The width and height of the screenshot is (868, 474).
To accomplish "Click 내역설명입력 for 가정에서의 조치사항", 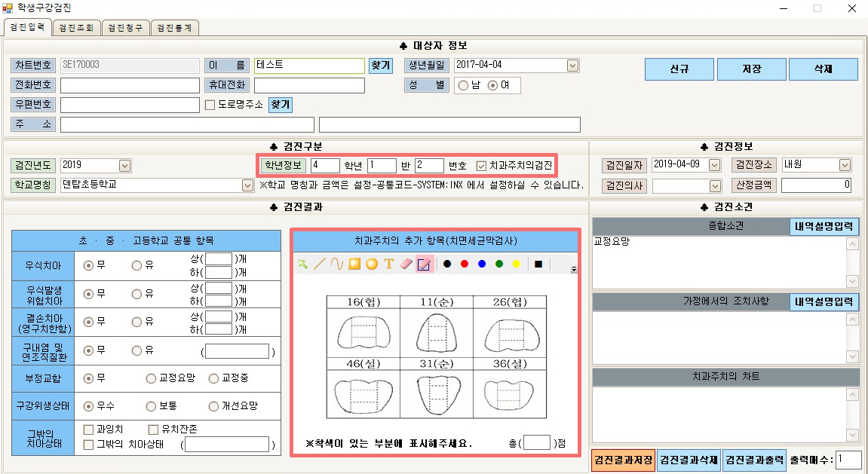I will (824, 302).
